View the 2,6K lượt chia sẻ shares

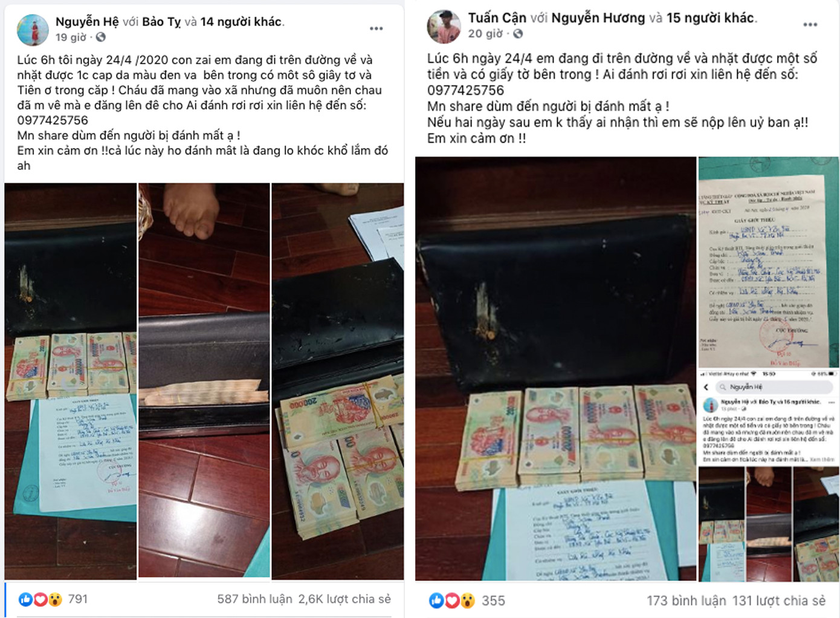[x=344, y=599]
